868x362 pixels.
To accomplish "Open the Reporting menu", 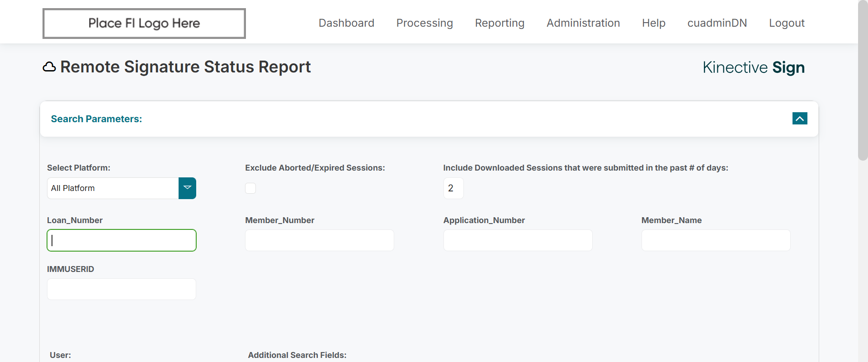I will [x=500, y=23].
